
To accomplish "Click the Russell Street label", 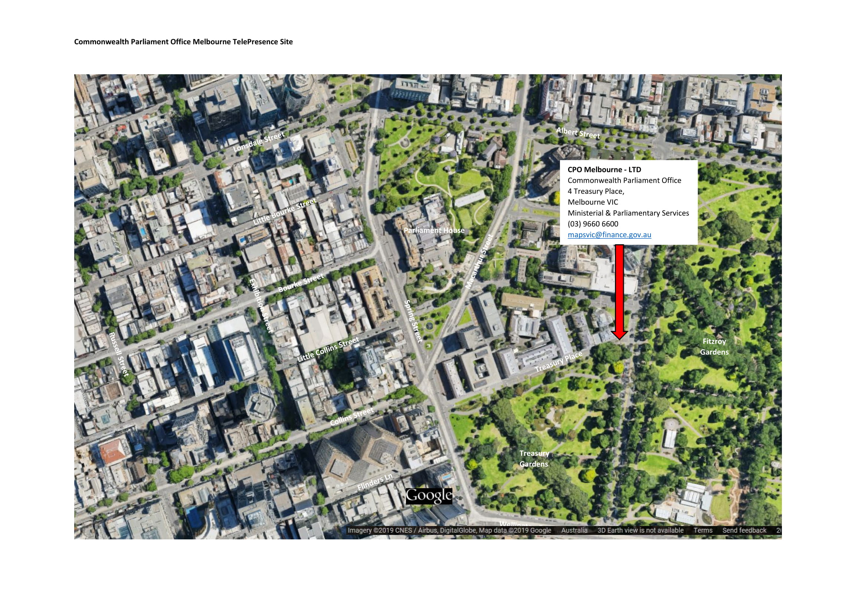I will pyautogui.click(x=119, y=354).
